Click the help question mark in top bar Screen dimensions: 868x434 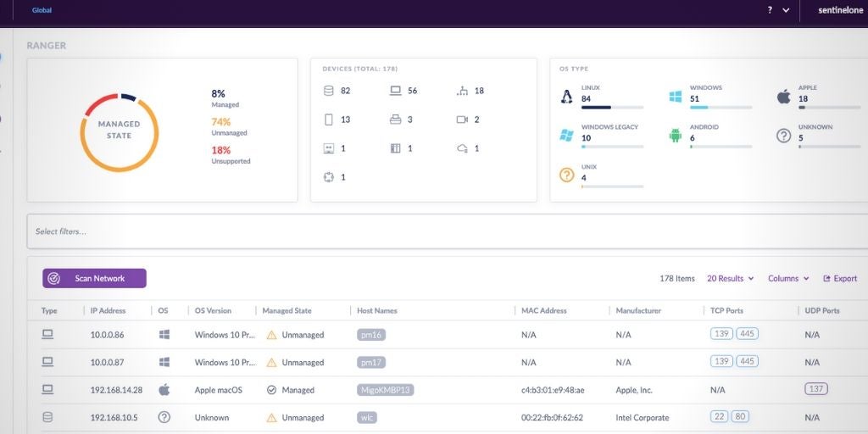(x=770, y=10)
